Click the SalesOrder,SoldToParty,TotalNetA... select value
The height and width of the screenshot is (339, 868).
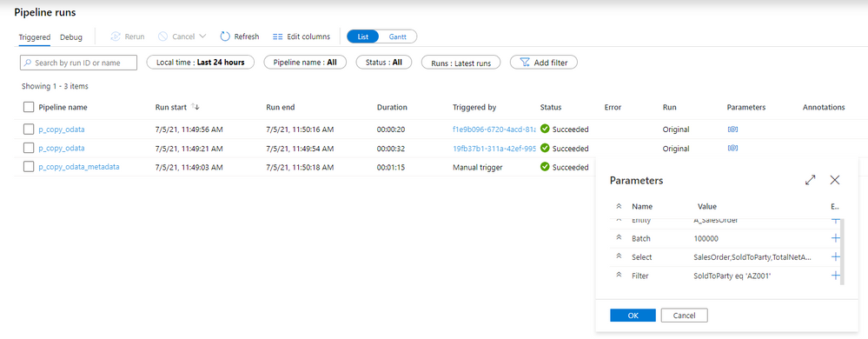[752, 257]
